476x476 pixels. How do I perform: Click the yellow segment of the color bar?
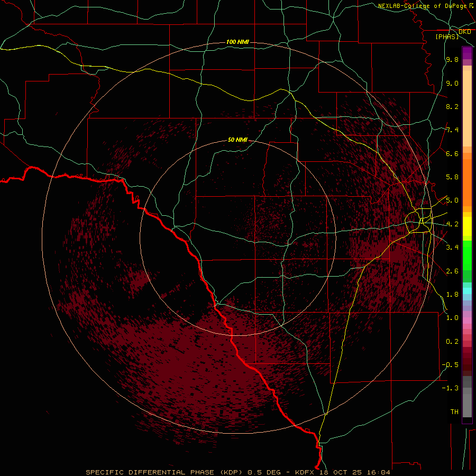[x=467, y=226]
